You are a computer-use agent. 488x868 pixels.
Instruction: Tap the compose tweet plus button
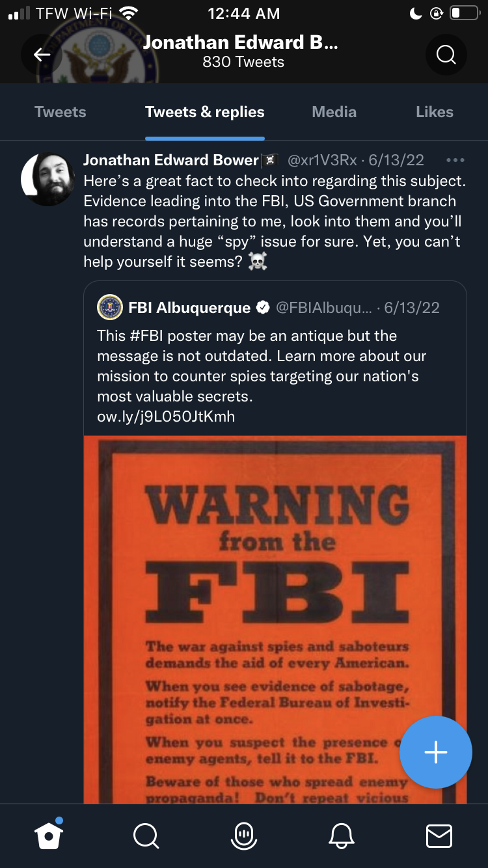coord(435,752)
